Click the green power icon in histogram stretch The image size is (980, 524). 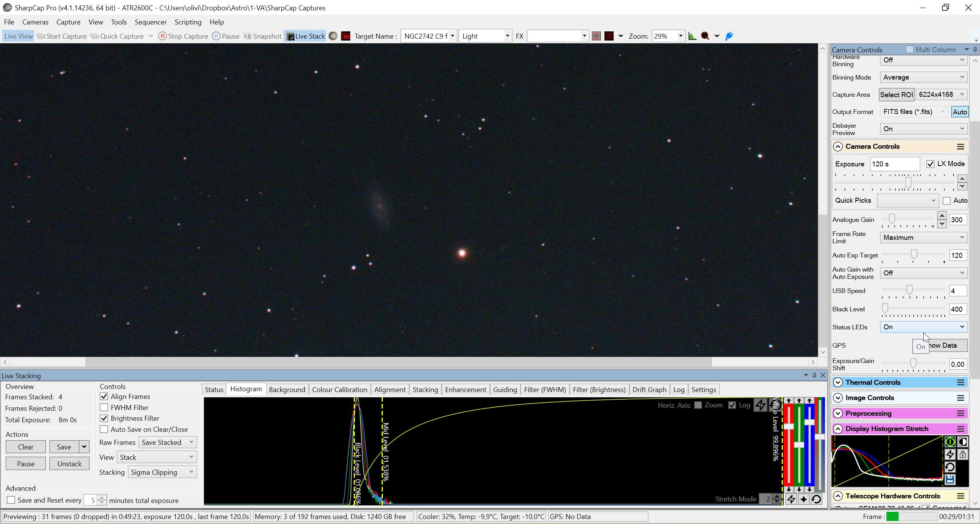[x=950, y=442]
